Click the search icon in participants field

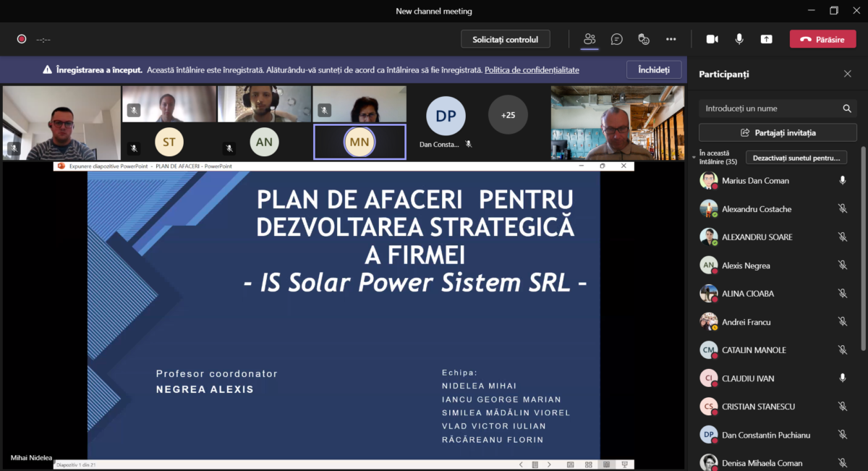tap(846, 109)
